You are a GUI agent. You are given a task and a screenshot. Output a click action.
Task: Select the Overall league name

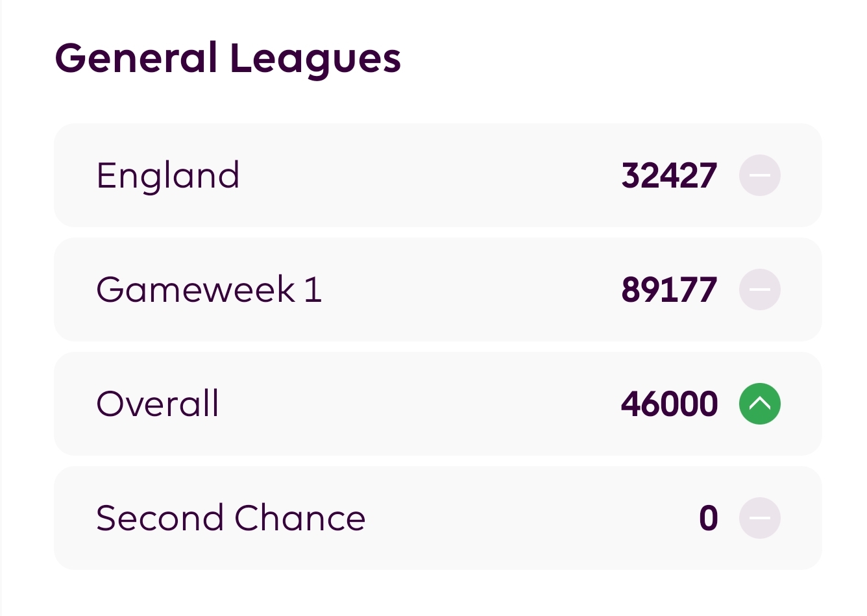click(157, 404)
